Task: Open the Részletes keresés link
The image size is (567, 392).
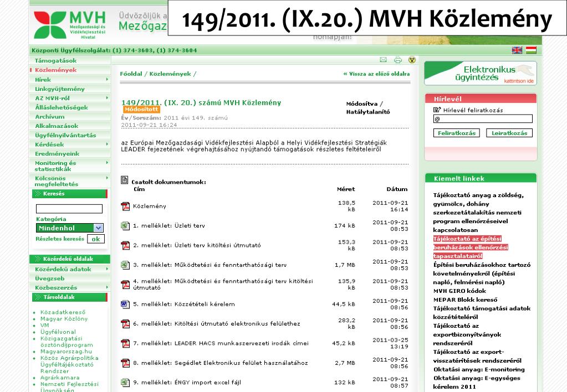Action: click(x=60, y=239)
